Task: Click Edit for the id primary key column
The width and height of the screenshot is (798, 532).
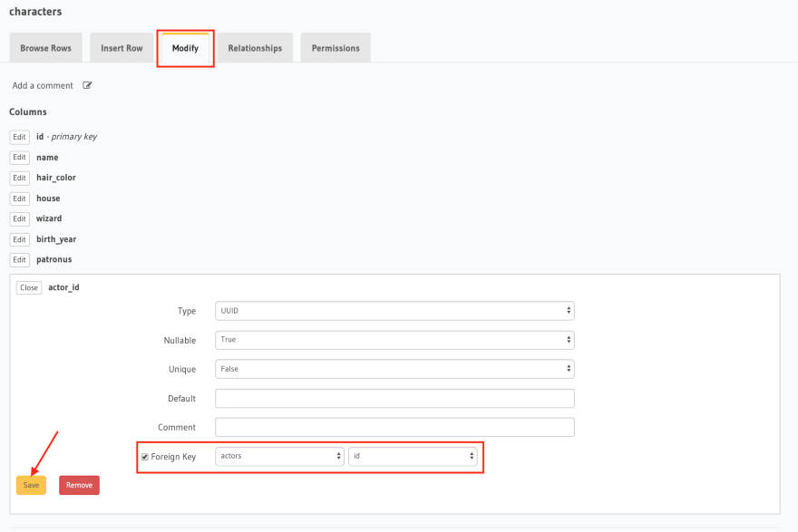Action: pyautogui.click(x=19, y=137)
